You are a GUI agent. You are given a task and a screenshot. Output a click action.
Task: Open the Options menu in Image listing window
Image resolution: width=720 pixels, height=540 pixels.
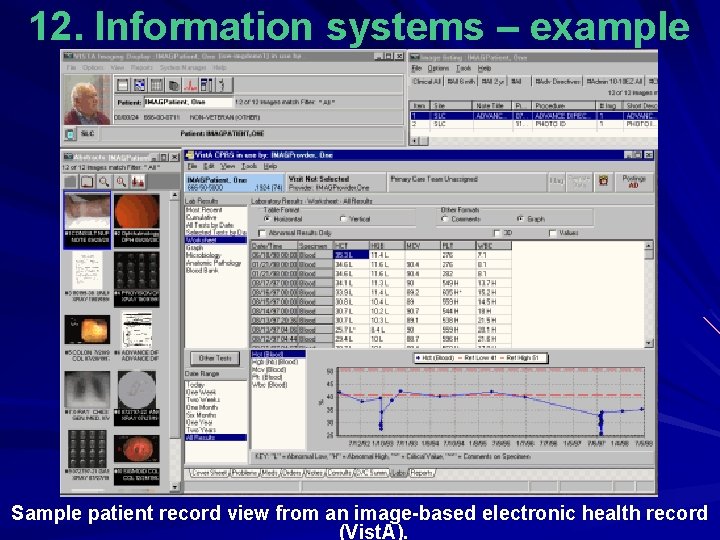click(x=439, y=68)
